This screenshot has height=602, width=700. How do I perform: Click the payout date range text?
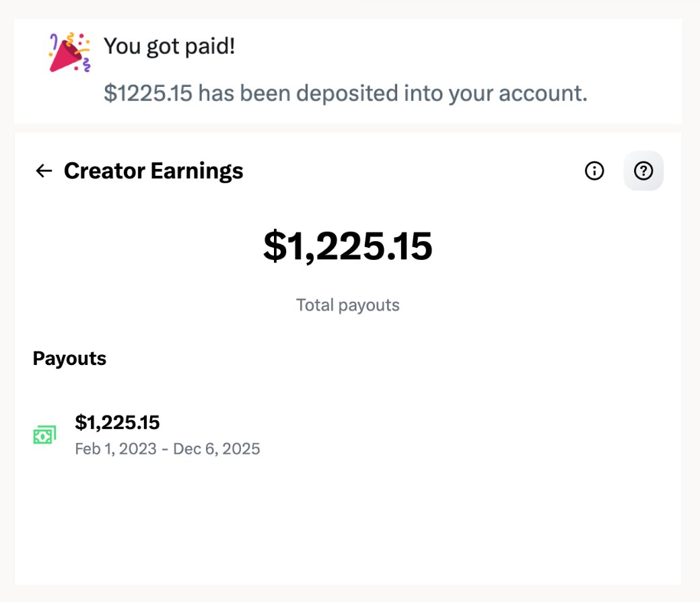pos(168,448)
